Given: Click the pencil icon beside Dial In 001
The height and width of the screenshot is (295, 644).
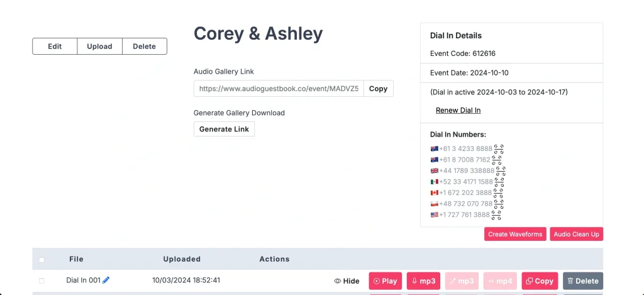Looking at the screenshot, I should [x=106, y=281].
